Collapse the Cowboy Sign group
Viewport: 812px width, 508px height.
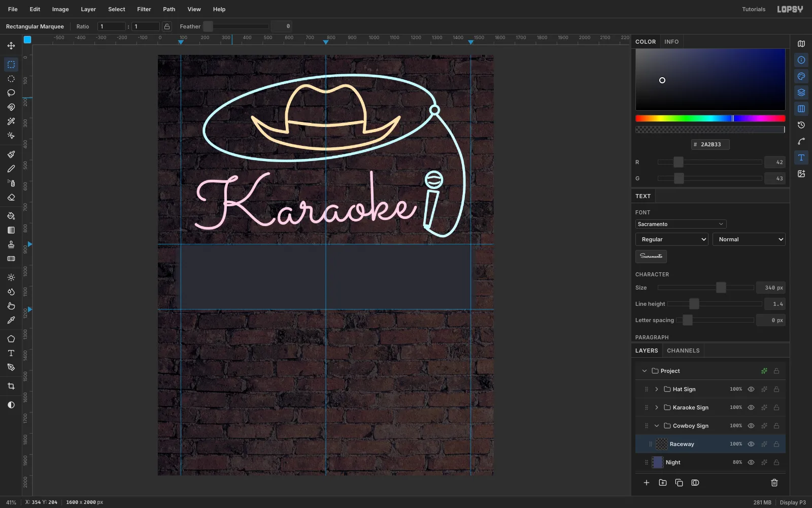[657, 426]
